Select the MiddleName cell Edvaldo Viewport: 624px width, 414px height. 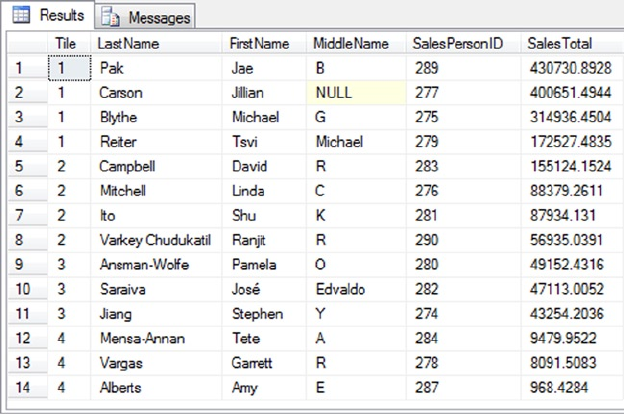(x=343, y=289)
